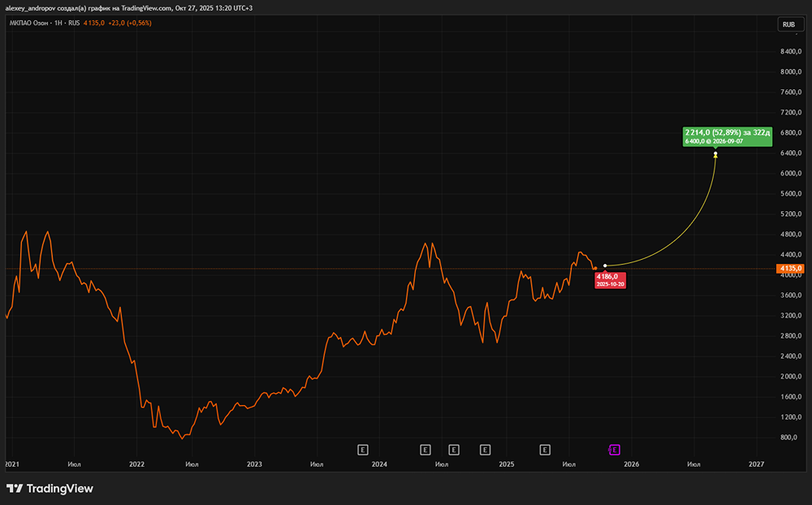The width and height of the screenshot is (812, 505).
Task: Click the 2000,0 price axis label
Action: tap(791, 377)
